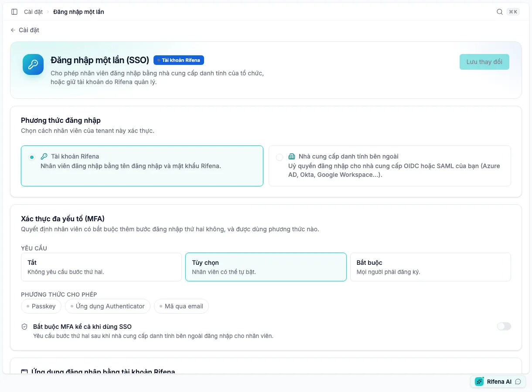Go back via the Cài đặt arrow link
Screen dimensions: 532x392
tap(25, 30)
